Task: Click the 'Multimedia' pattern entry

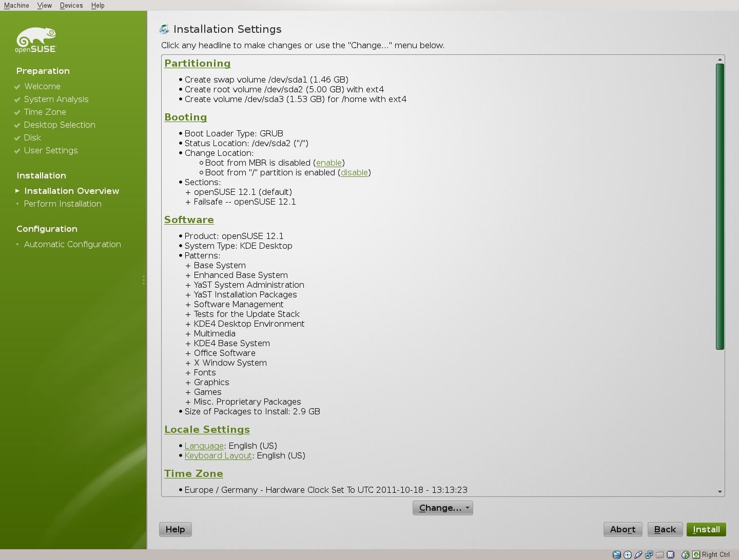Action: tap(215, 333)
